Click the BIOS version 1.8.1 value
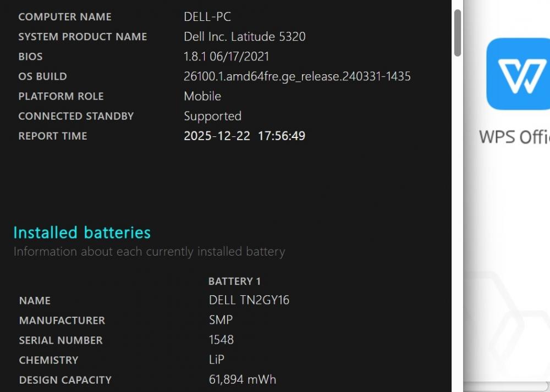550x392 pixels. [226, 57]
